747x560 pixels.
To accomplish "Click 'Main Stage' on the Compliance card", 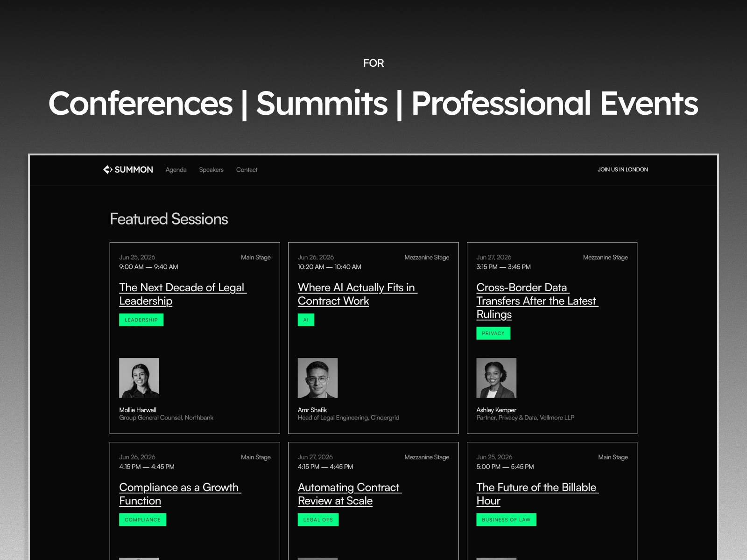I will (256, 457).
